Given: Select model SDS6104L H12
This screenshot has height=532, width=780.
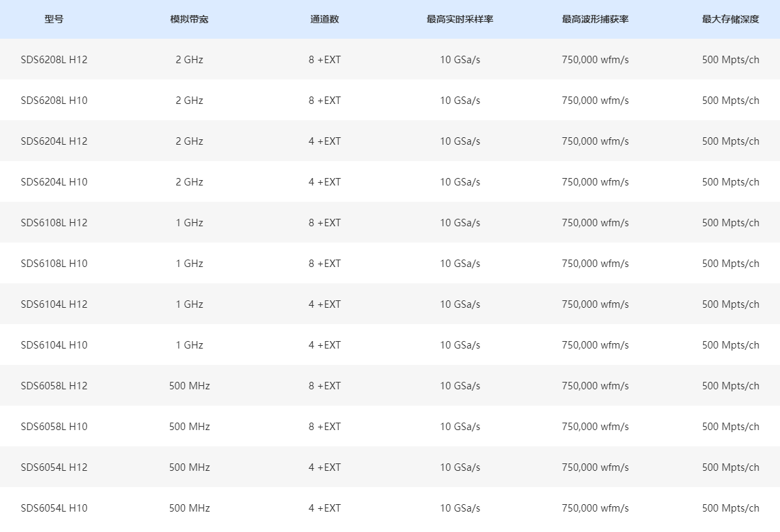Looking at the screenshot, I should (x=54, y=304).
